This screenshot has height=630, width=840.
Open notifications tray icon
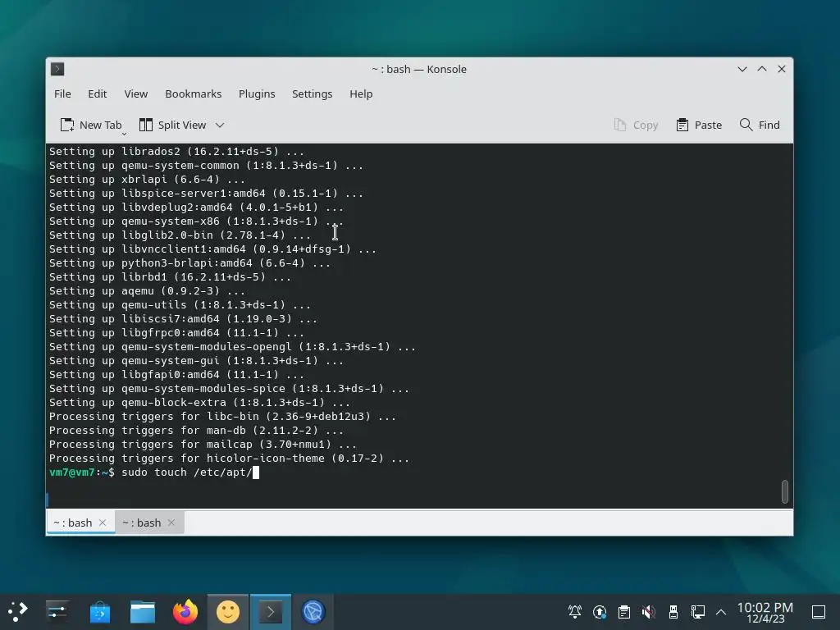click(575, 611)
